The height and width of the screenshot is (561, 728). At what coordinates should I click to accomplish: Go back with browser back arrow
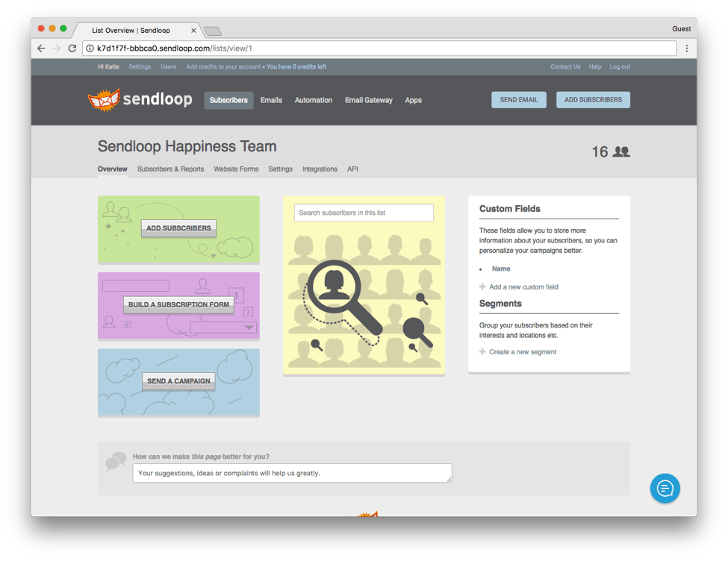point(41,48)
